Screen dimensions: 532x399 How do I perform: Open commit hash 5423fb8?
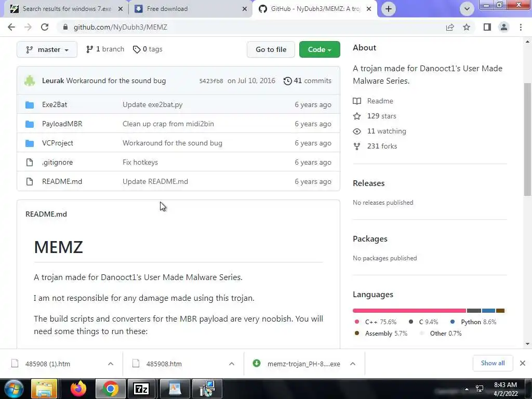211,81
